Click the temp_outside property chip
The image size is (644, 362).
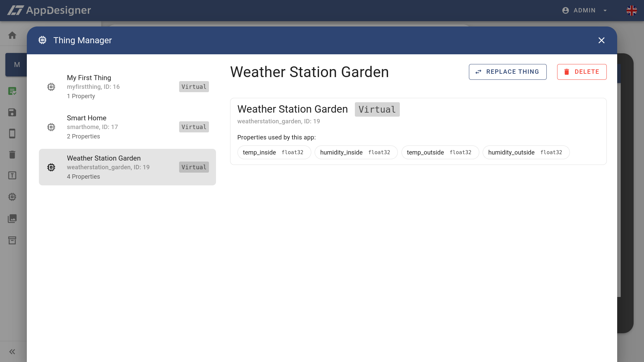pos(440,153)
